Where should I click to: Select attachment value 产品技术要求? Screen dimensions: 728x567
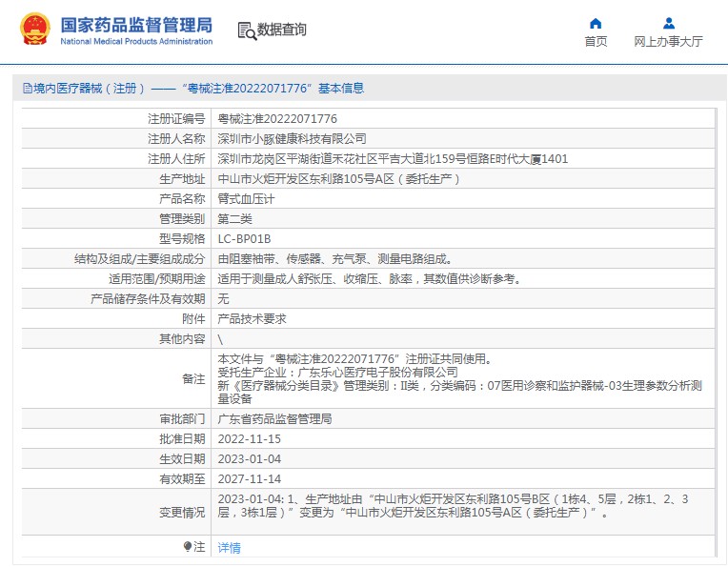tap(253, 318)
